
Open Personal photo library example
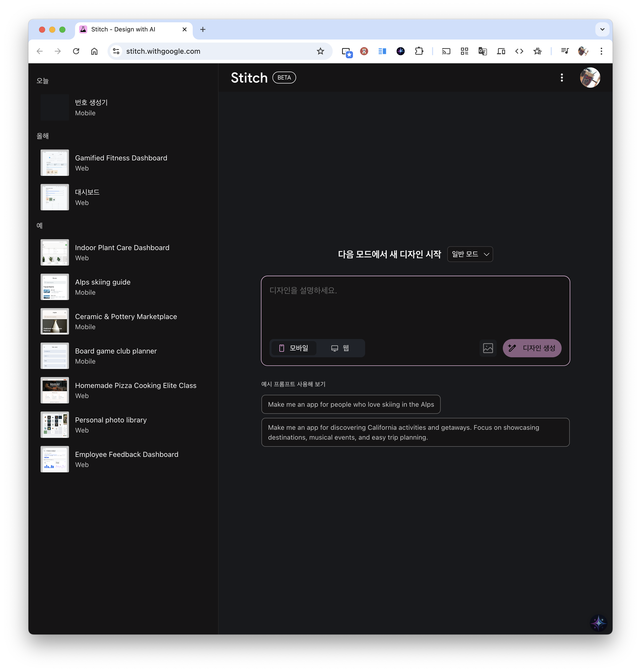click(123, 425)
